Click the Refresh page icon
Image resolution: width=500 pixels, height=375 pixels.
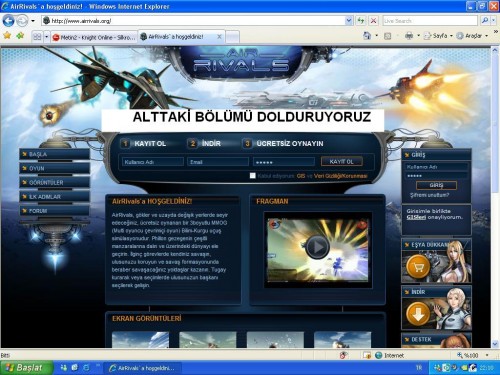click(361, 21)
